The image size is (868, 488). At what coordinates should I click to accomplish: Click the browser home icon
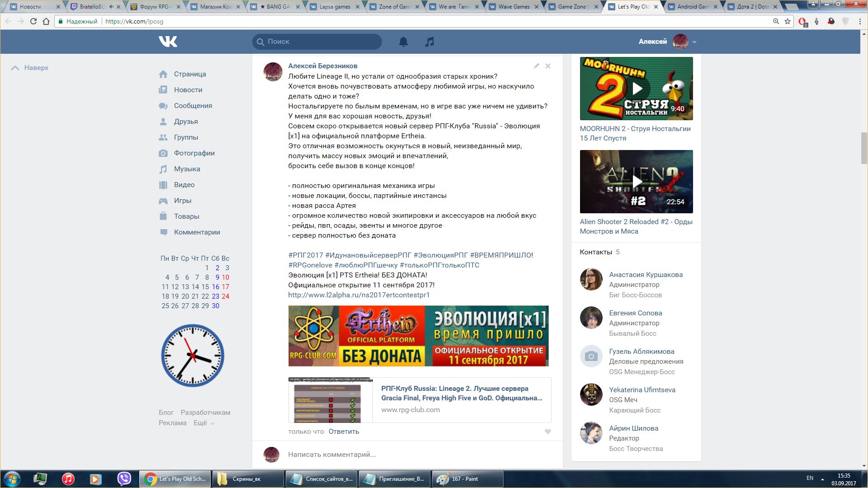pos(46,21)
